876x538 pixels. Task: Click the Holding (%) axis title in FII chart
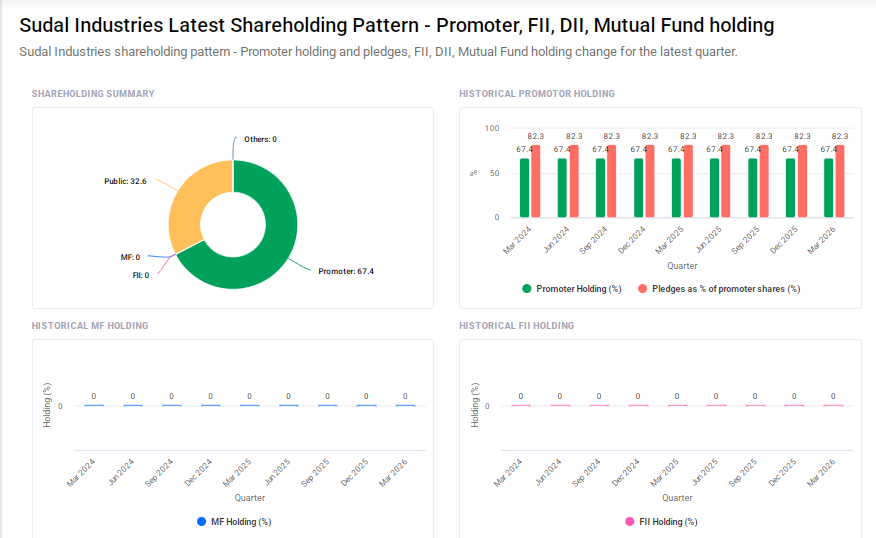tap(475, 405)
